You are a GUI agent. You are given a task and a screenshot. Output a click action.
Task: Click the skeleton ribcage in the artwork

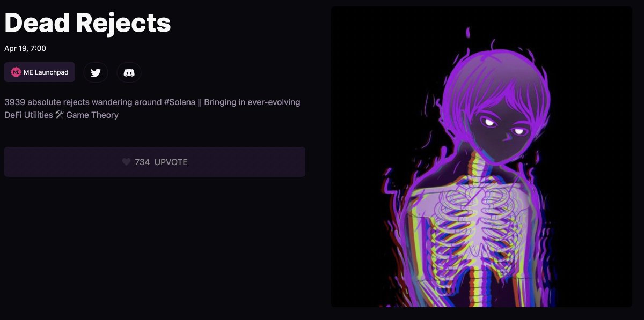(x=472, y=225)
